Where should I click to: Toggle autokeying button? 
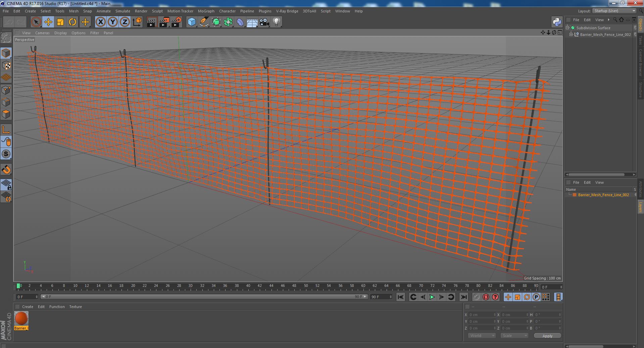[x=486, y=297]
